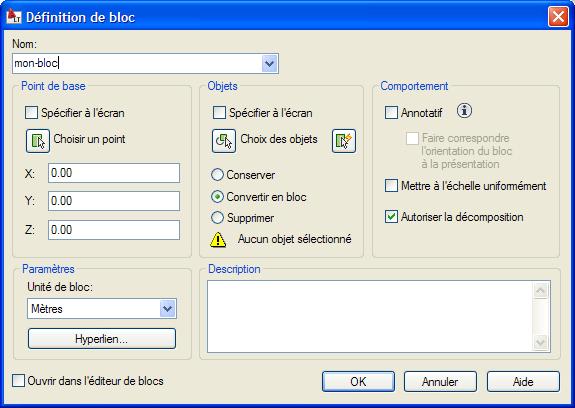Viewport: 575px width, 408px height.
Task: Click the Description scrollbar down arrow
Action: 541,342
